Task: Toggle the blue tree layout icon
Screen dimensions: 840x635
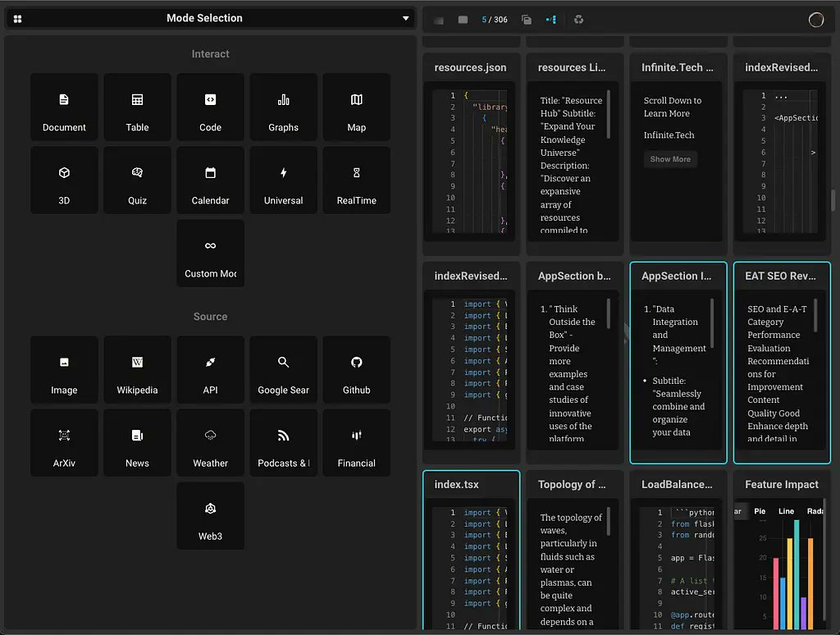Action: [x=551, y=20]
